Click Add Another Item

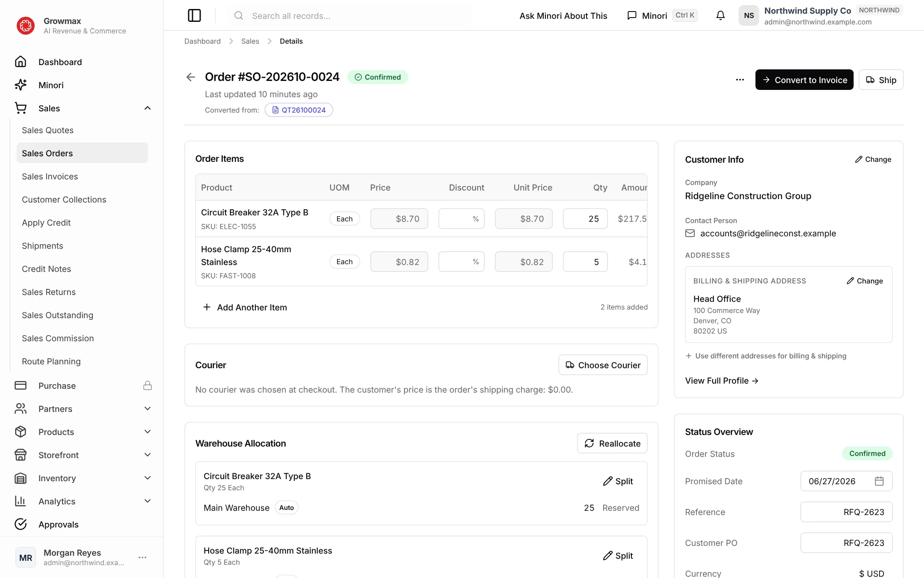coord(245,307)
